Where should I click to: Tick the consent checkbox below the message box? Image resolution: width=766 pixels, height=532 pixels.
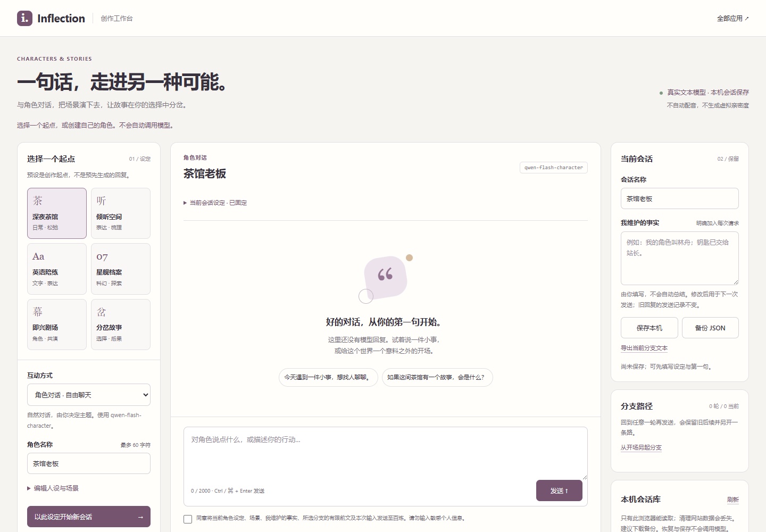(188, 519)
